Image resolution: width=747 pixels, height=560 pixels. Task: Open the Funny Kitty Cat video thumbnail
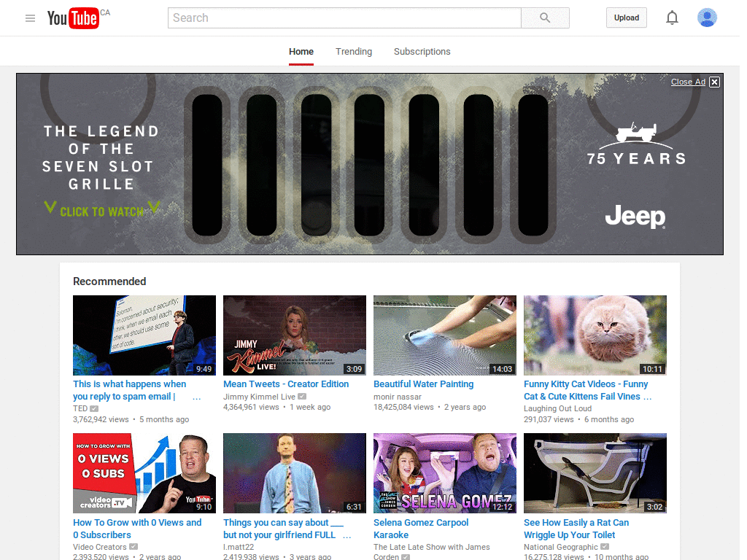point(595,335)
